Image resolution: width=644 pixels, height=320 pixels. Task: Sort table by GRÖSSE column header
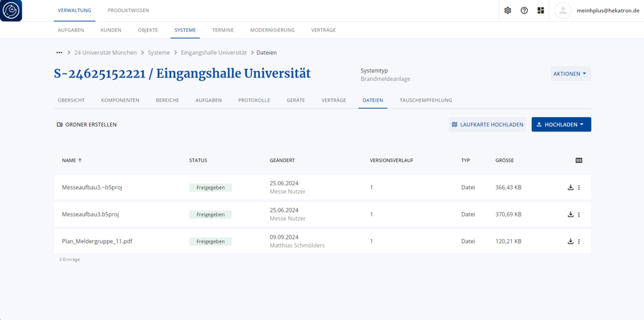pyautogui.click(x=505, y=160)
